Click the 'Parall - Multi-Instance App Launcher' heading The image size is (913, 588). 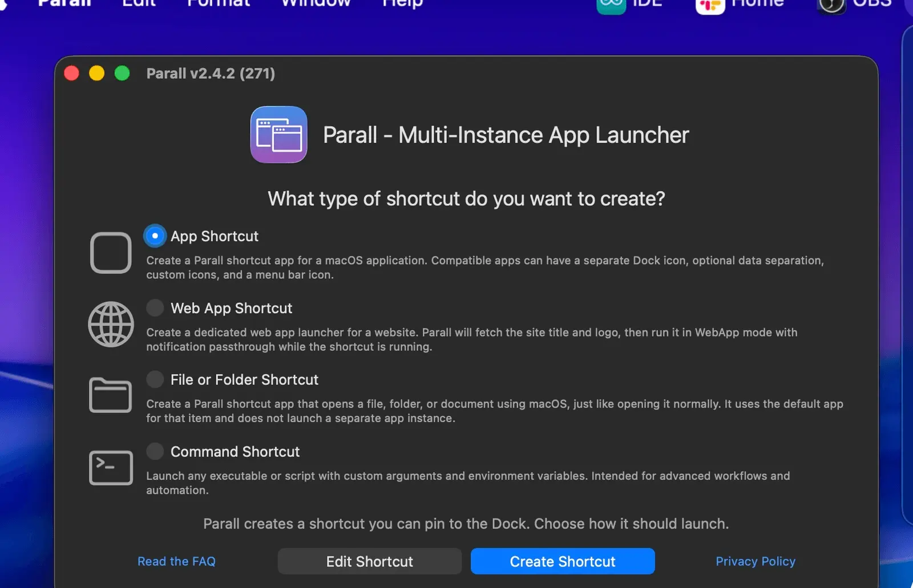[x=506, y=135]
